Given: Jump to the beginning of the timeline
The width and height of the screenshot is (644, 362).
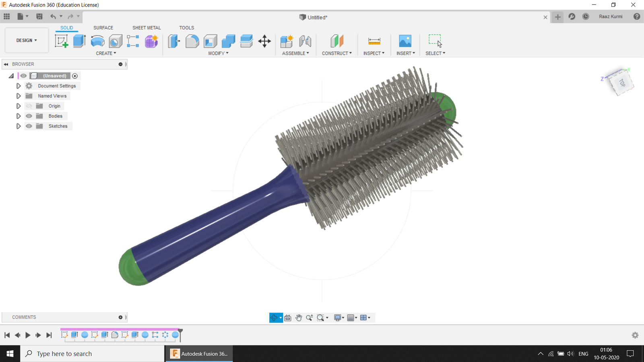Looking at the screenshot, I should click(7, 335).
